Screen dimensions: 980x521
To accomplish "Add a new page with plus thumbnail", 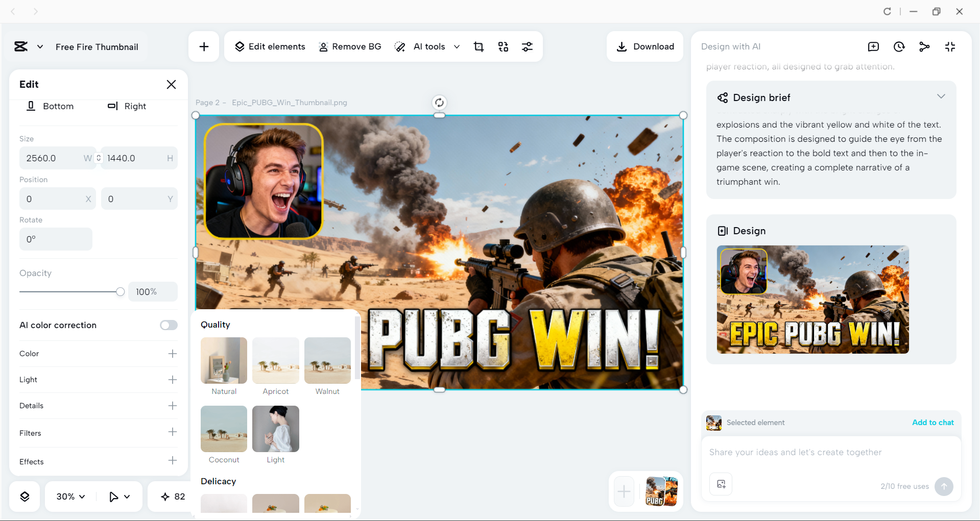I will 624,491.
